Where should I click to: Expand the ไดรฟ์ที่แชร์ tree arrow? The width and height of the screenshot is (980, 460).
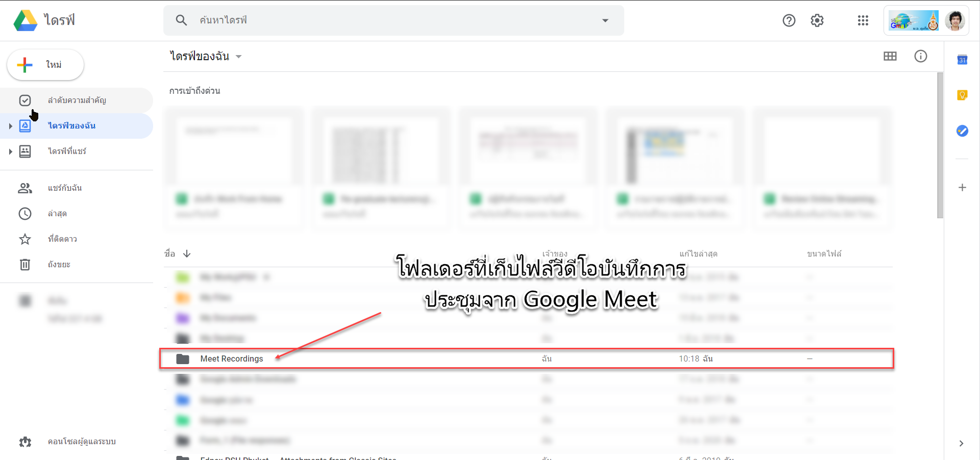(x=10, y=151)
